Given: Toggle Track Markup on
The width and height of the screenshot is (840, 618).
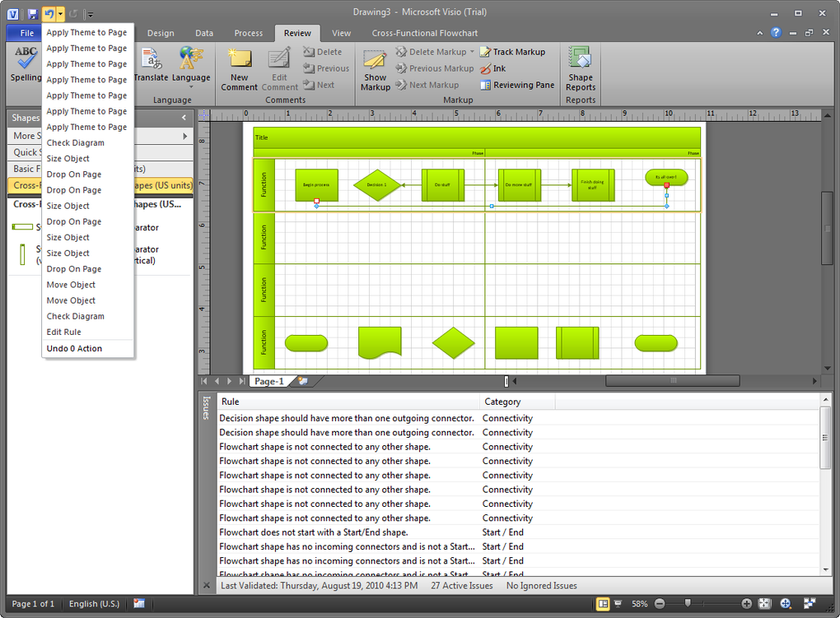Looking at the screenshot, I should click(x=513, y=52).
